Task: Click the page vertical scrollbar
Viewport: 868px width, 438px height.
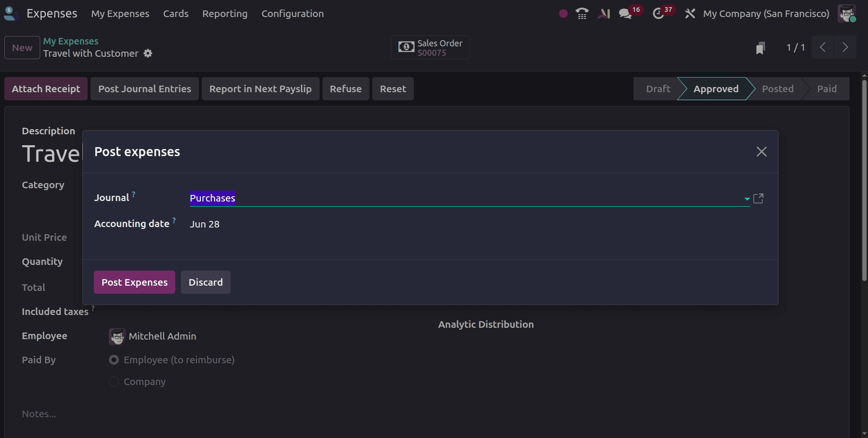Action: click(x=864, y=180)
